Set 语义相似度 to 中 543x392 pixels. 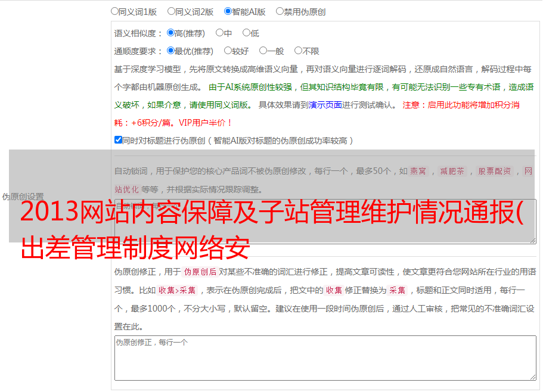click(219, 33)
